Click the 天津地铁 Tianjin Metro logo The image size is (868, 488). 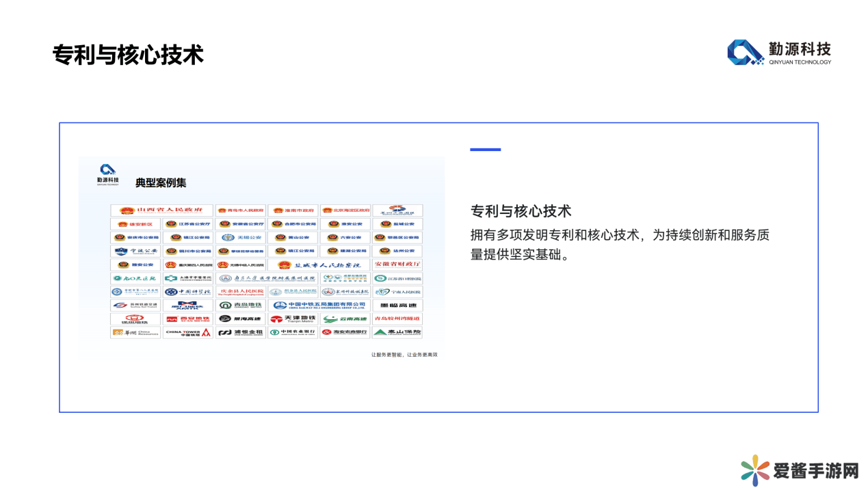click(293, 319)
